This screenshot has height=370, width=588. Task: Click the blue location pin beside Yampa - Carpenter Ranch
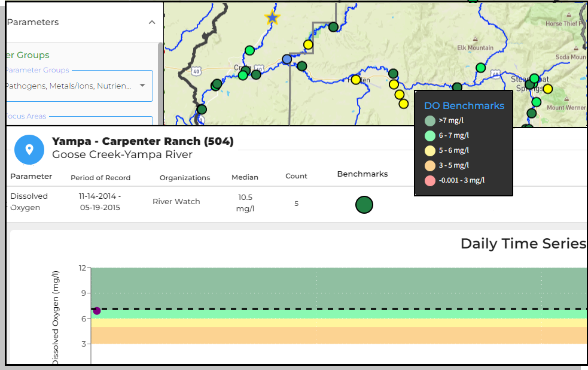[x=29, y=150]
